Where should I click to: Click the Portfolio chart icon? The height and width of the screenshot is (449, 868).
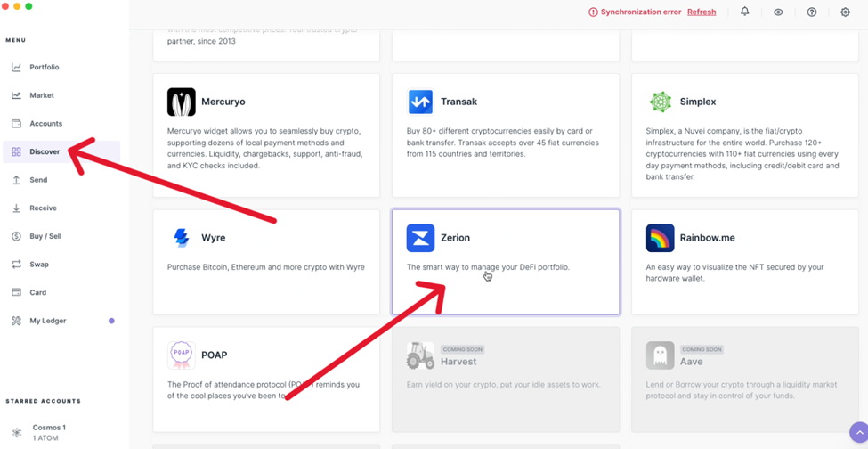[x=17, y=67]
